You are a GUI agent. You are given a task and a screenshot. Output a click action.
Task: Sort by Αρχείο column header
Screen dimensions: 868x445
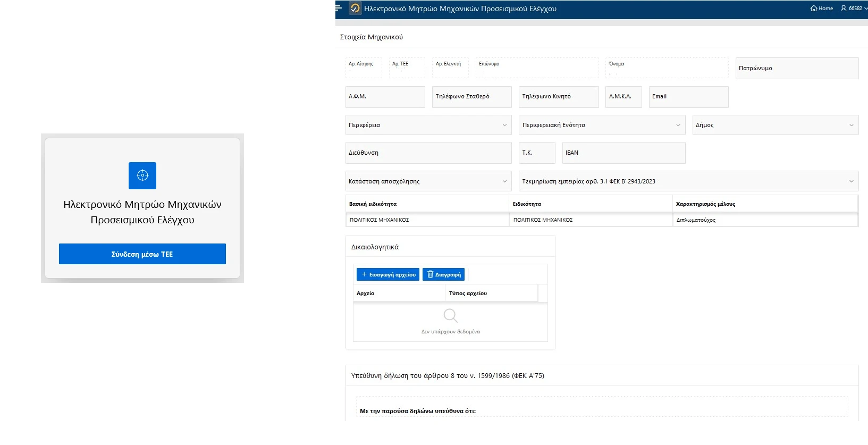click(399, 293)
